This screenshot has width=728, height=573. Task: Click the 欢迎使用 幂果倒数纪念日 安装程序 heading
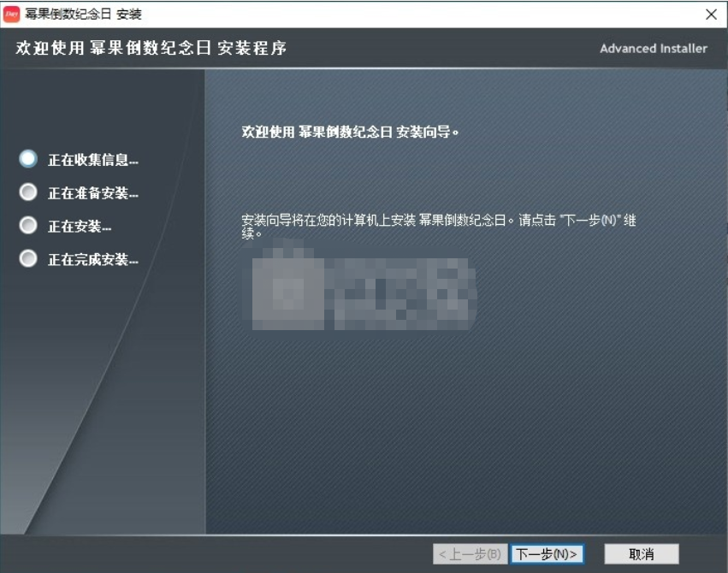click(151, 48)
